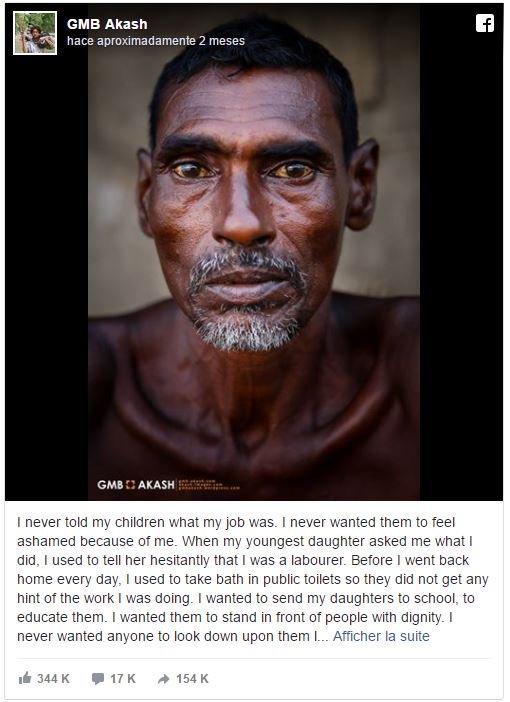The image size is (510, 702).
Task: Expand post with 'Afficher la suite'
Action: coord(381,636)
